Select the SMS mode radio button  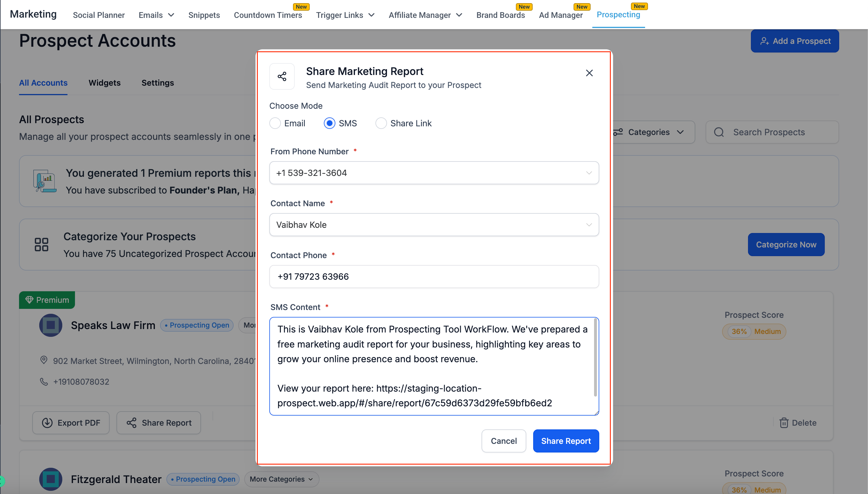[329, 123]
